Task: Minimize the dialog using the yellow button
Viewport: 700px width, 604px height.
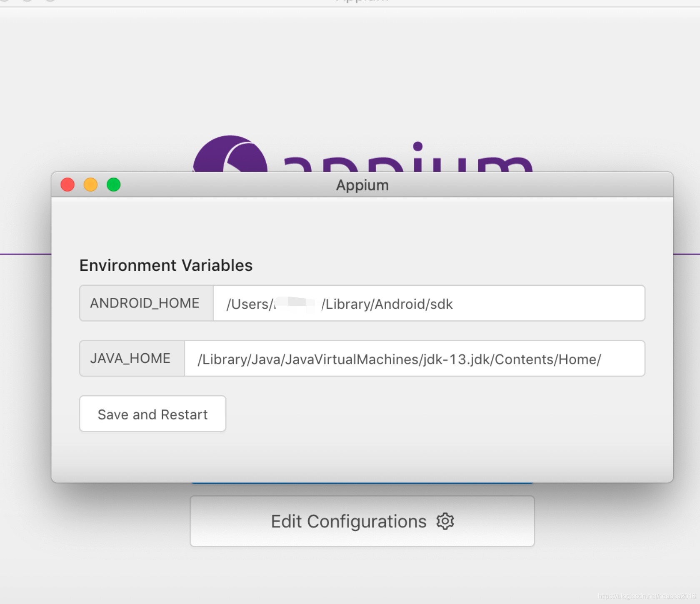Action: (90, 185)
